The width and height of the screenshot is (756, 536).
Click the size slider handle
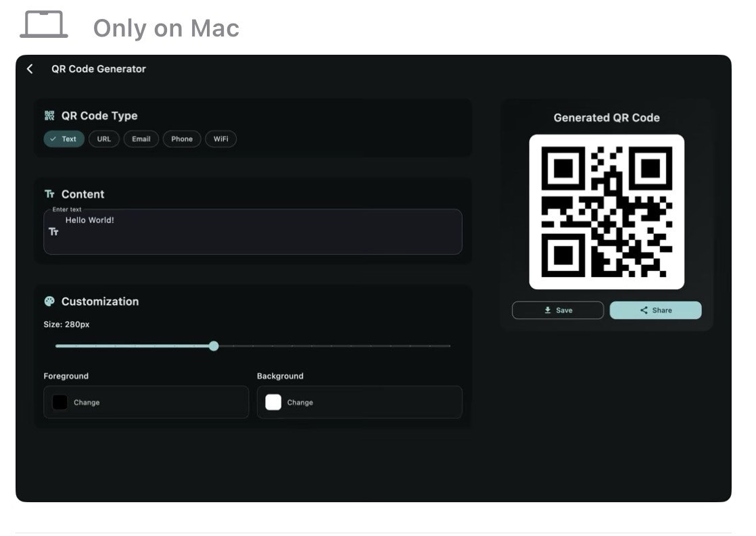(214, 345)
